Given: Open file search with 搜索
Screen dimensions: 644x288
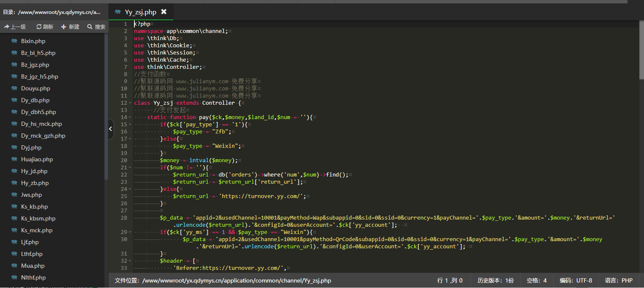Looking at the screenshot, I should click(96, 27).
